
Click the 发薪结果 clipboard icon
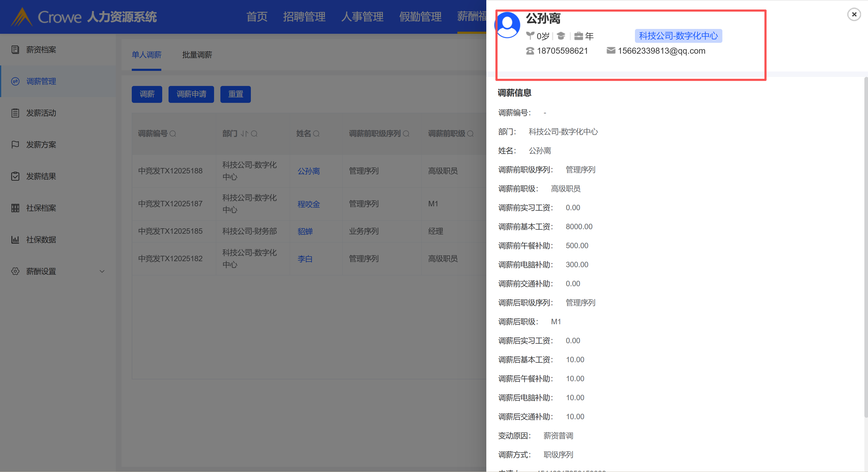tap(15, 176)
